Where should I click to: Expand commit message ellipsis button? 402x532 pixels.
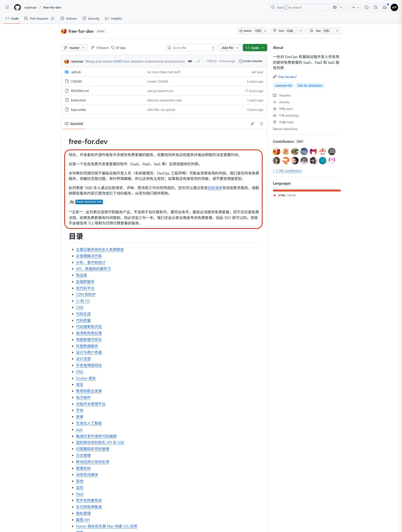pos(190,61)
